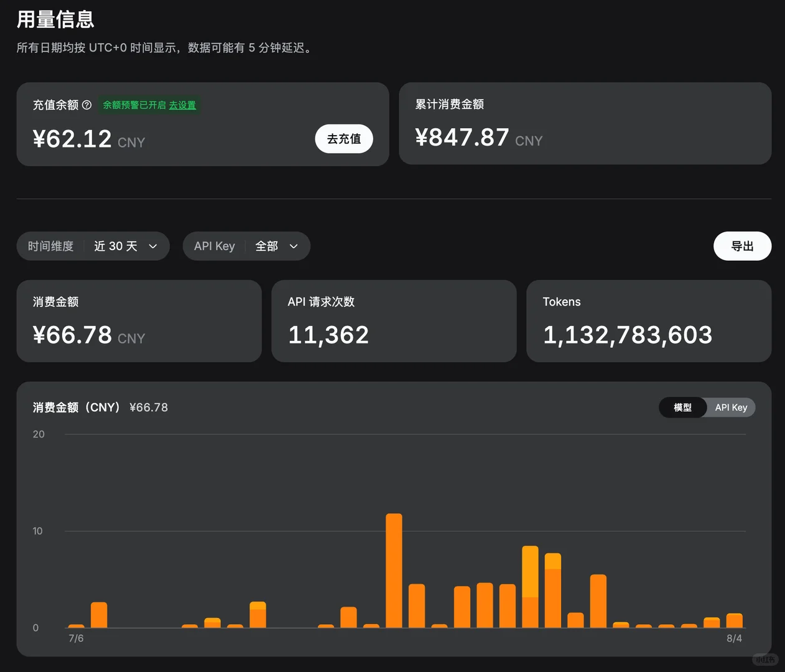Click the 累计消费金额 card label

[450, 105]
